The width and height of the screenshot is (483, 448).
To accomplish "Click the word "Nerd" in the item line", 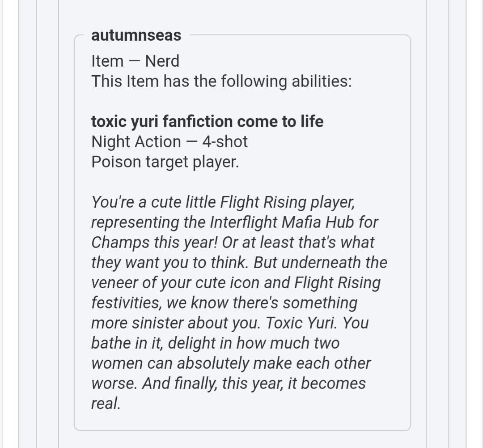I will [162, 61].
